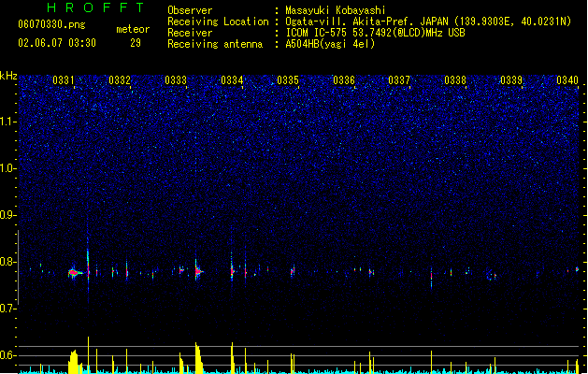
Task: Click the date stamp 02.06.07 03:30
Action: click(57, 43)
